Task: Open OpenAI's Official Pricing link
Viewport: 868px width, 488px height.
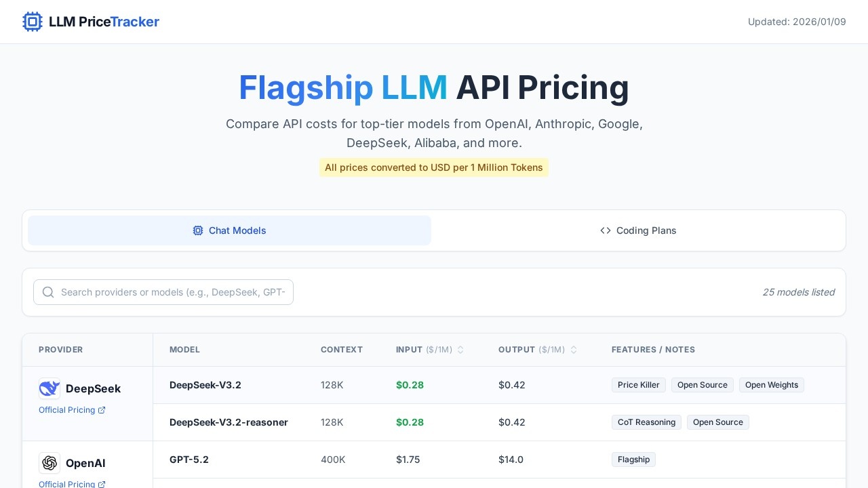Action: 66,485
